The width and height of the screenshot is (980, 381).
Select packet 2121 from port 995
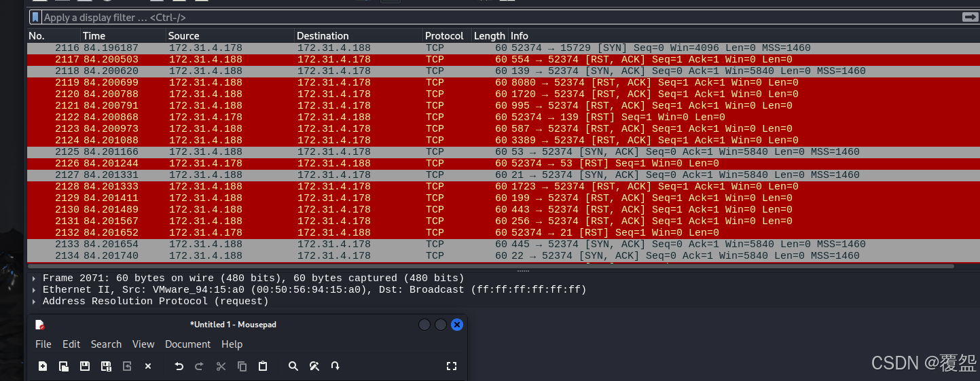pyautogui.click(x=503, y=106)
